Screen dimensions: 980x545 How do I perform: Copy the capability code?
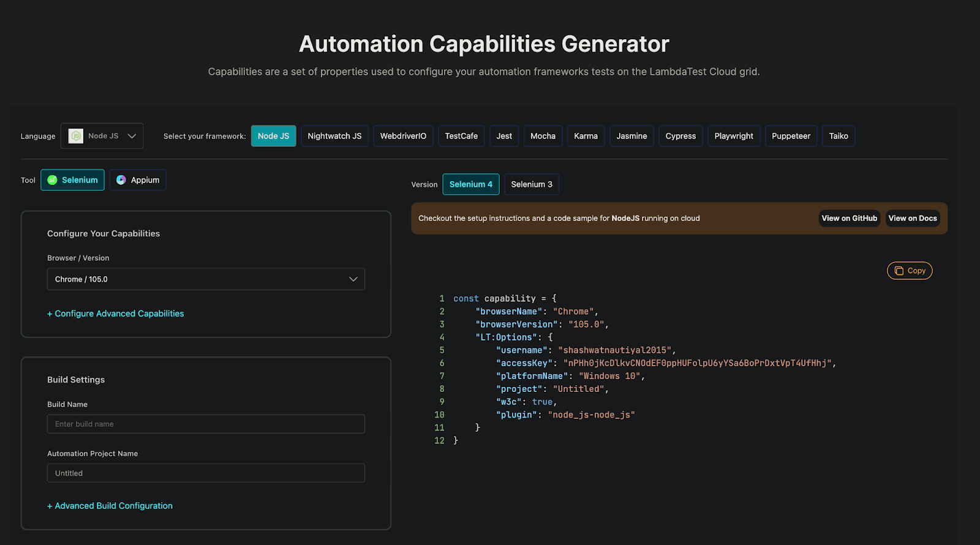[910, 271]
